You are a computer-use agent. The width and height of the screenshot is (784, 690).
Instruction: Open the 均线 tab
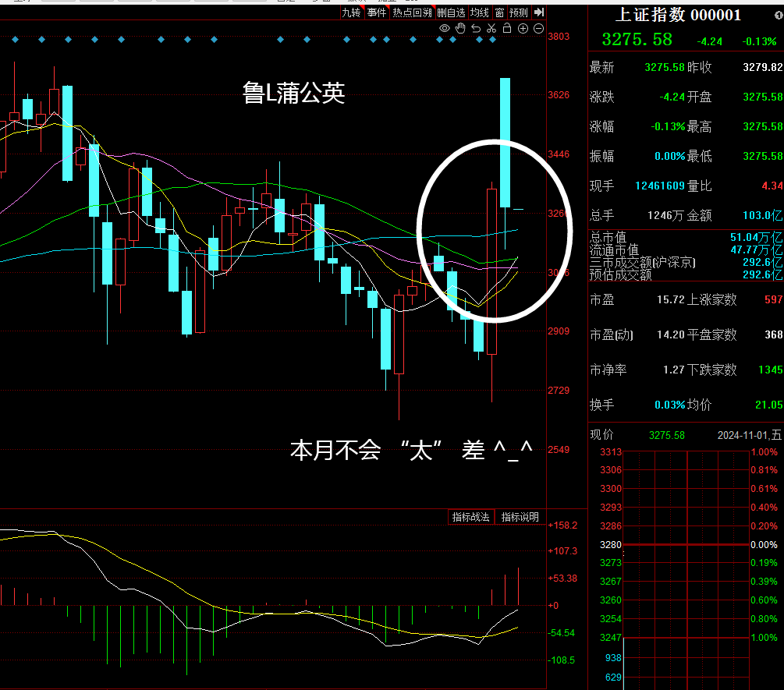480,12
